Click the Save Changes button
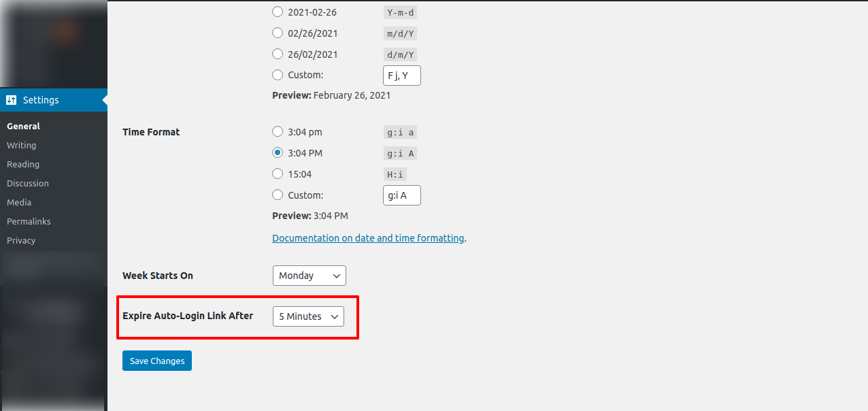This screenshot has height=411, width=868. 156,361
